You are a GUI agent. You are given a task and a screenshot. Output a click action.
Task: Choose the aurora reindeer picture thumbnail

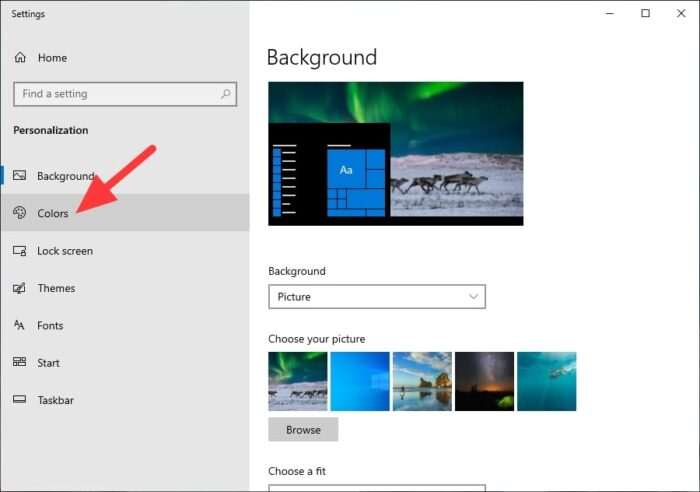click(x=298, y=381)
